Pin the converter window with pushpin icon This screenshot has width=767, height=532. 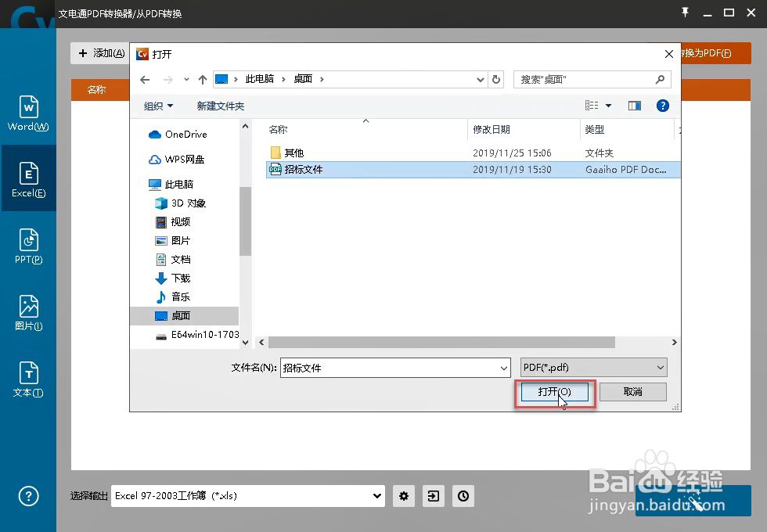pos(685,13)
